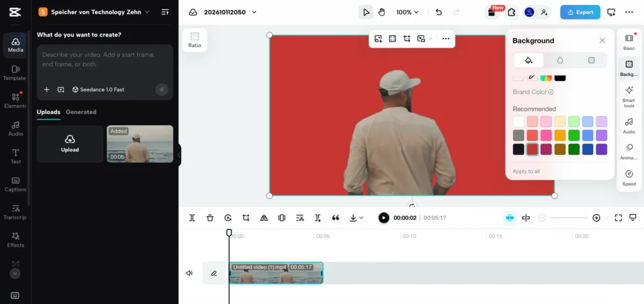This screenshot has width=644, height=304.
Task: Click the Export button
Action: (580, 13)
